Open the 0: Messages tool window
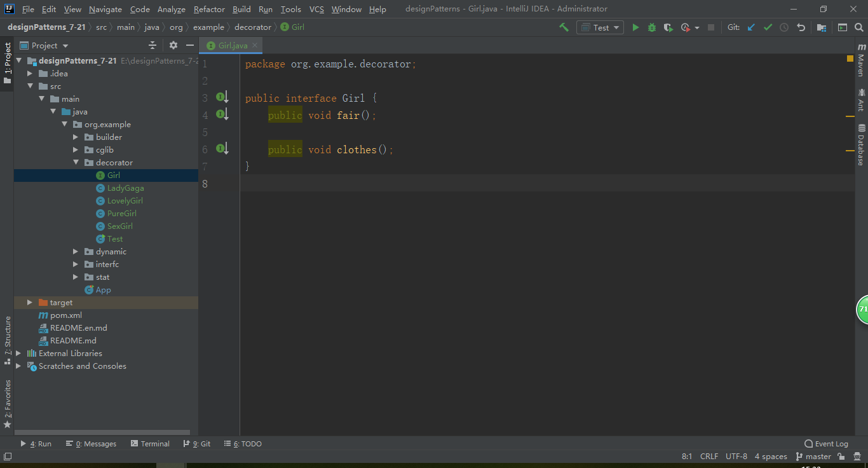The image size is (868, 468). coord(92,444)
